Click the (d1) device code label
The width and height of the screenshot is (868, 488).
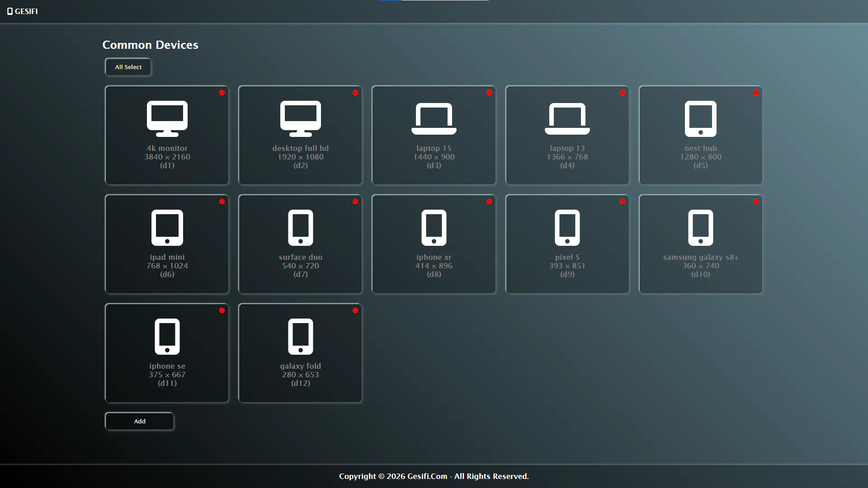(x=167, y=165)
